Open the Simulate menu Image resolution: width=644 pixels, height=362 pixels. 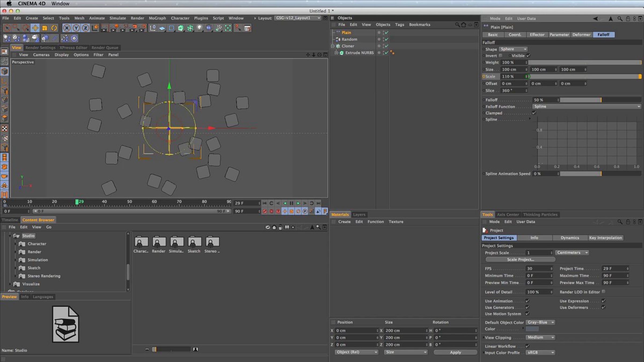pyautogui.click(x=118, y=18)
